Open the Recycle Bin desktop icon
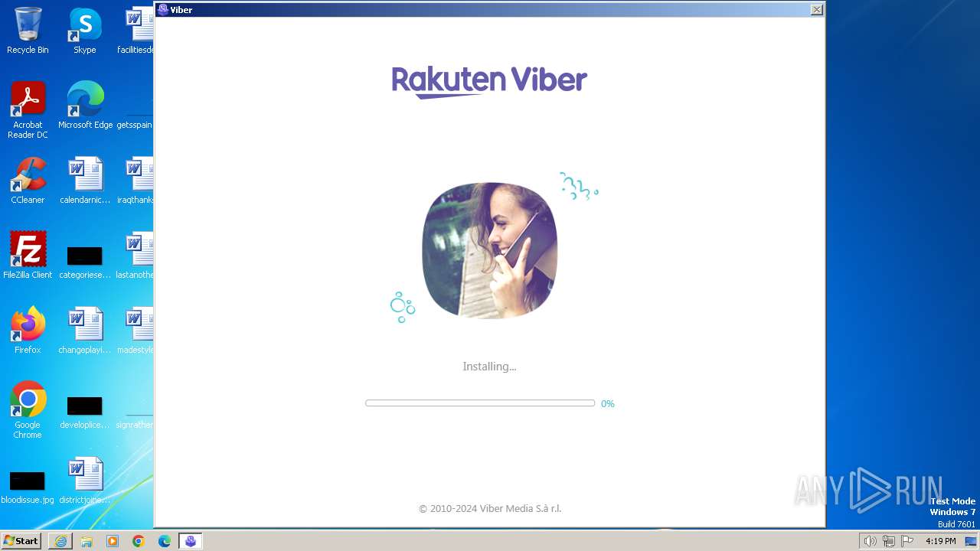 click(28, 31)
